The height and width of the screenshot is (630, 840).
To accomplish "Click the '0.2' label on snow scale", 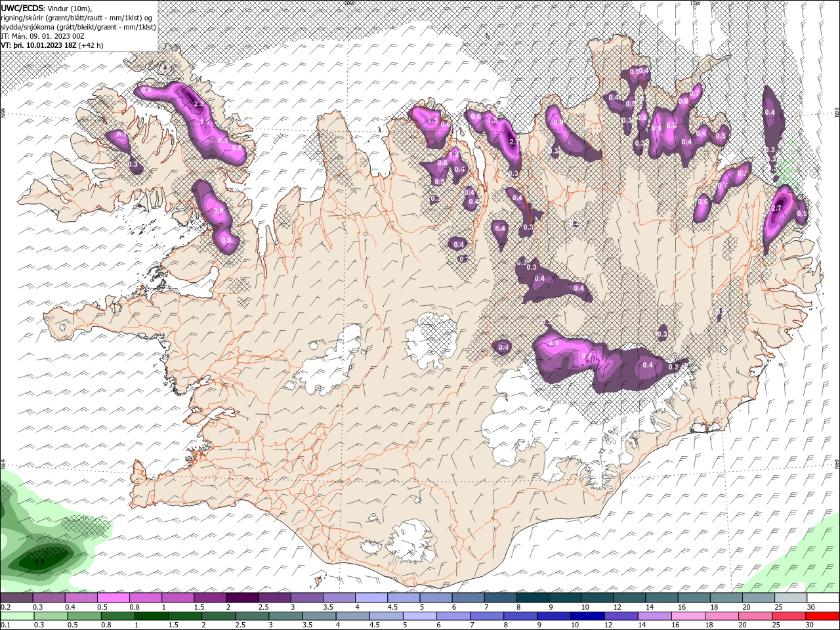I will coord(5,607).
